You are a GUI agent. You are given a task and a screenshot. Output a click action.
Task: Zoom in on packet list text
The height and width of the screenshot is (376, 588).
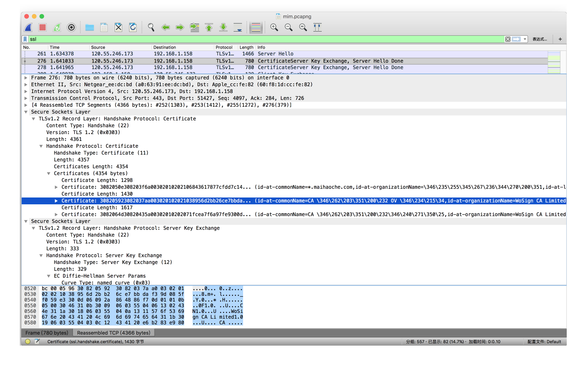coord(274,27)
